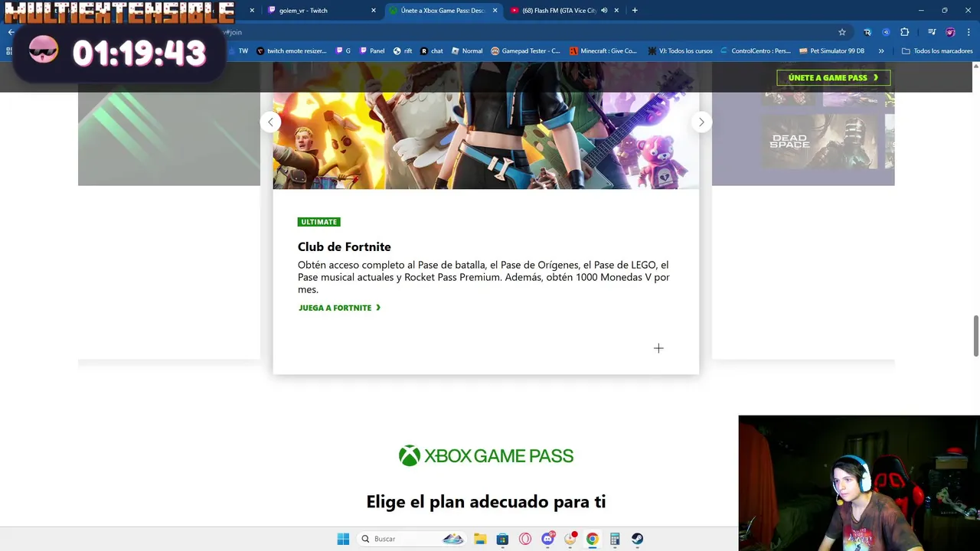Screen dimensions: 980x551
Task: Open Steam from the taskbar
Action: point(637,539)
